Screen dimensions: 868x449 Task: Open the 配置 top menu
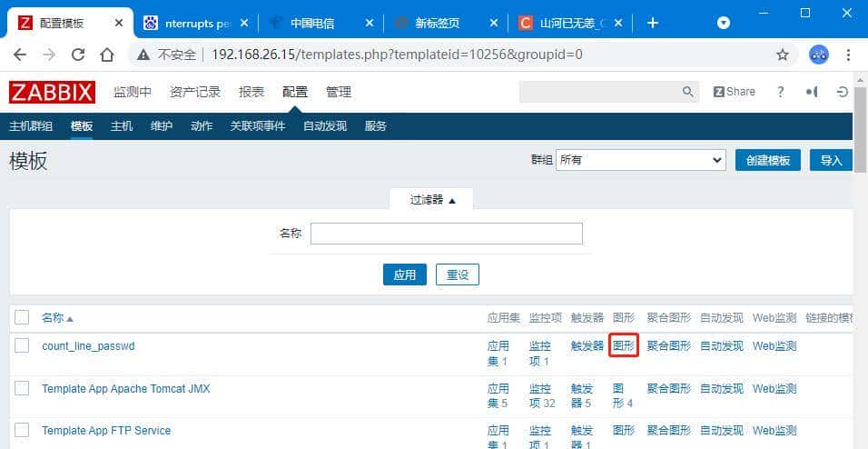point(295,92)
